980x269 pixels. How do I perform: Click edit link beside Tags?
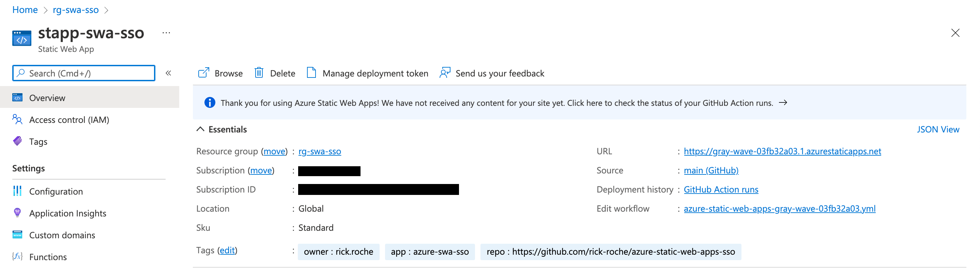click(227, 250)
